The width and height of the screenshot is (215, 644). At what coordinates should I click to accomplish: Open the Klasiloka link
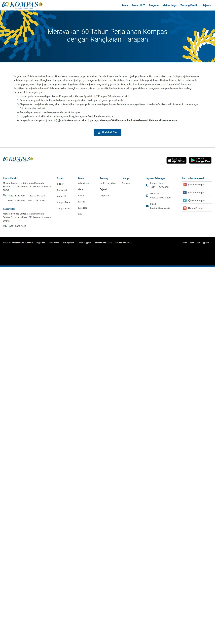pyautogui.click(x=83, y=208)
